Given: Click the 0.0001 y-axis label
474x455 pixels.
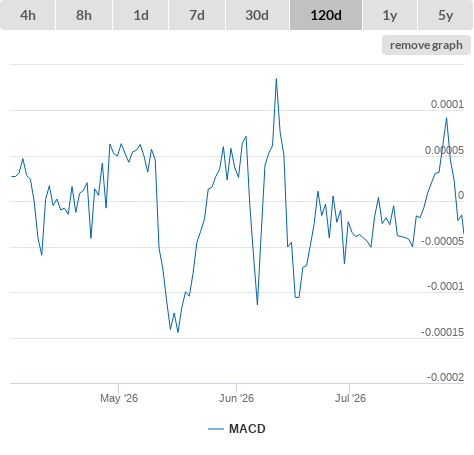Looking at the screenshot, I should pyautogui.click(x=447, y=104).
